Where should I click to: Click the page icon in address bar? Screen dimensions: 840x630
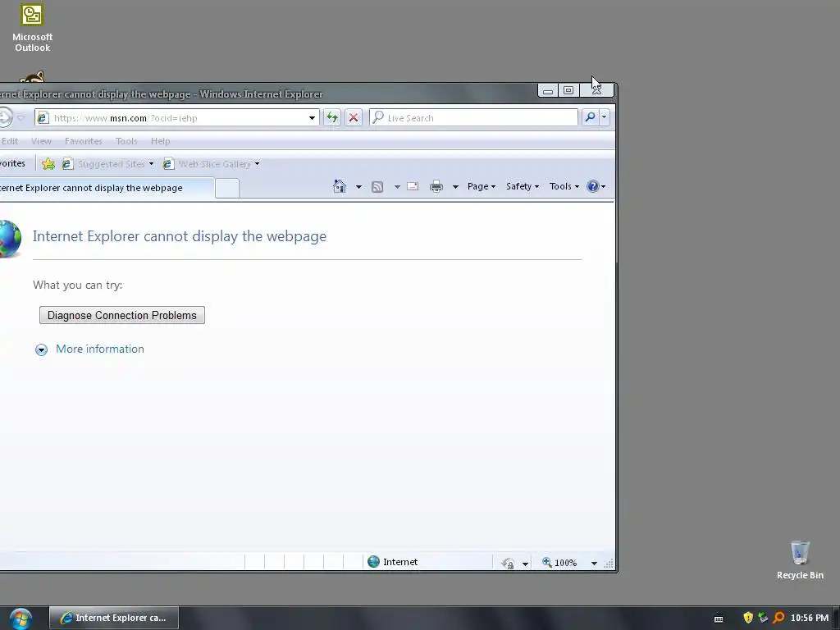[x=43, y=118]
